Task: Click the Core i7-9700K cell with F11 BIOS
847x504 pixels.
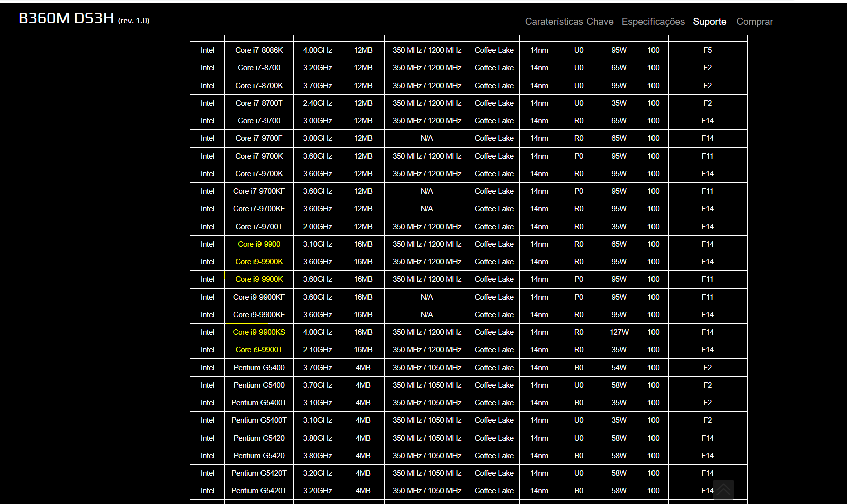Action: click(x=259, y=156)
